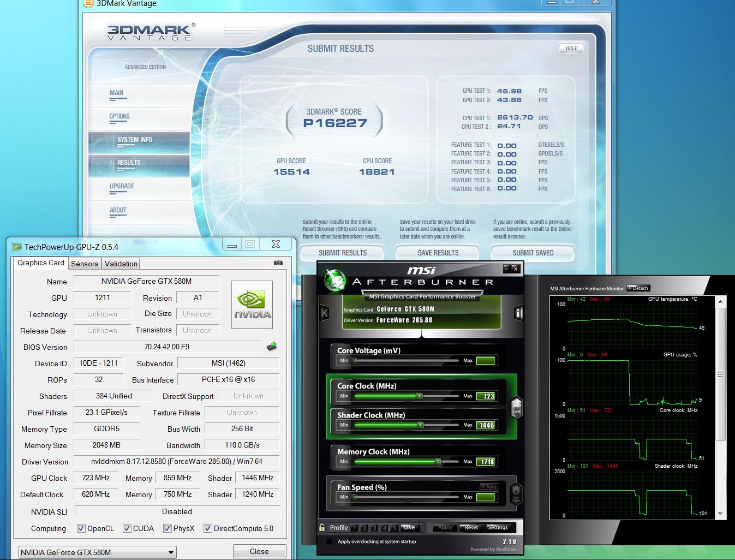Open Afterburner Settings

coord(498,528)
